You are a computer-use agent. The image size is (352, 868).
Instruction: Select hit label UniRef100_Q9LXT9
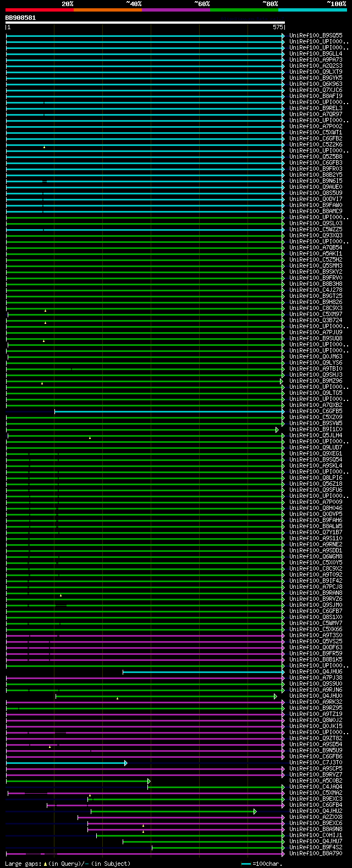[316, 72]
